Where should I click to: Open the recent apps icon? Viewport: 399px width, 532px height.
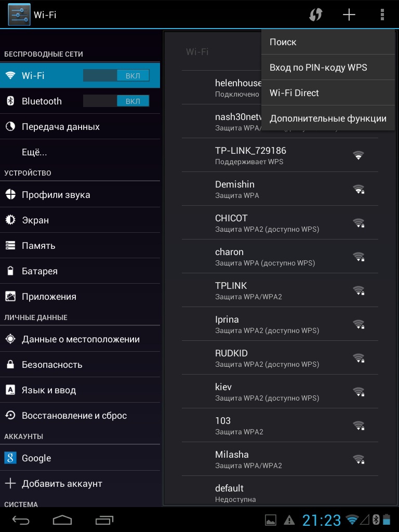pos(104,520)
